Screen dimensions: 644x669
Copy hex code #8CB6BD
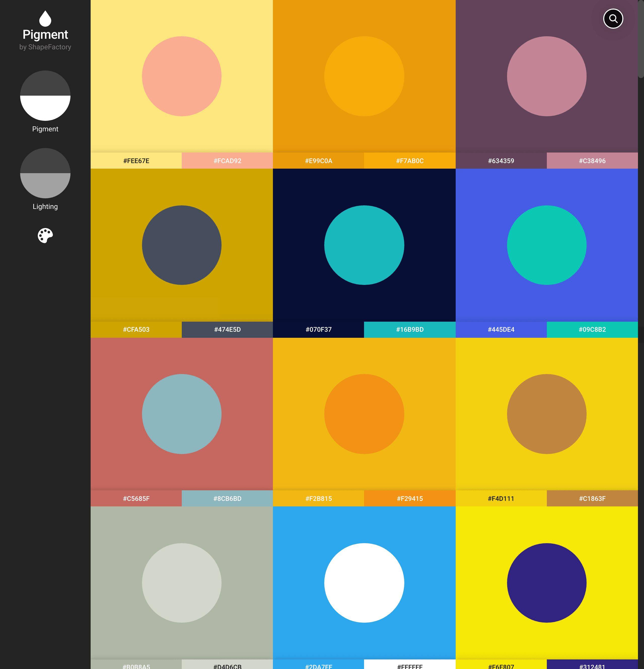coord(227,498)
